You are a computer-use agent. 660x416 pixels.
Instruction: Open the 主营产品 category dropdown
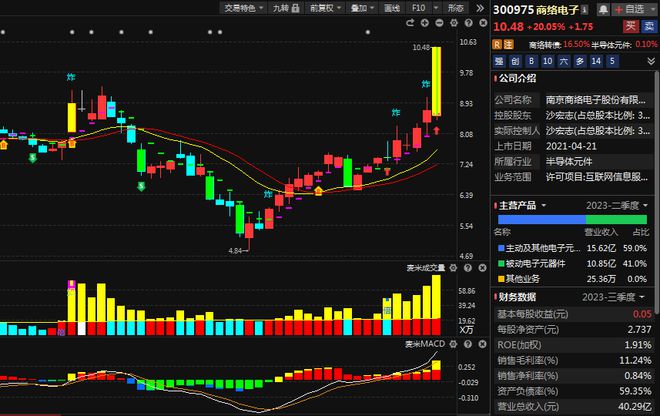[x=543, y=205]
